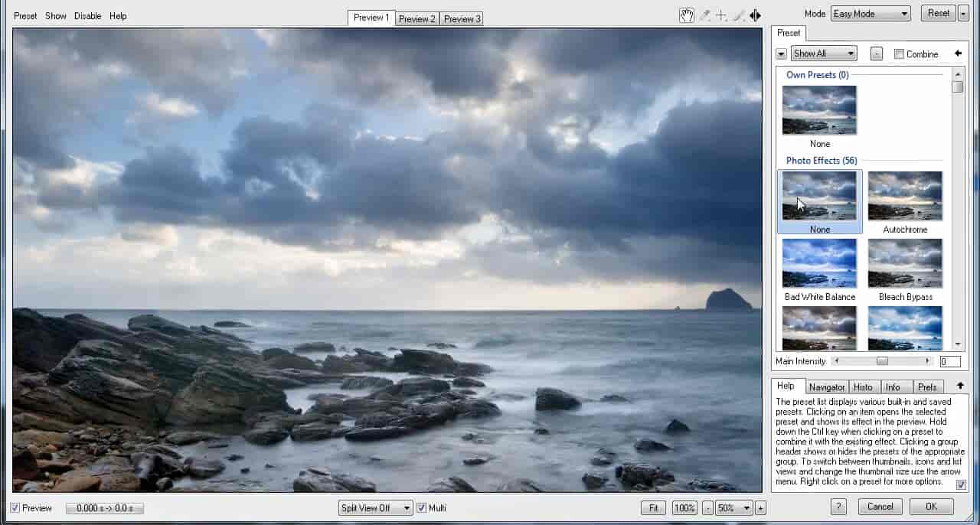Click the Main Intensity slider handle

point(882,361)
